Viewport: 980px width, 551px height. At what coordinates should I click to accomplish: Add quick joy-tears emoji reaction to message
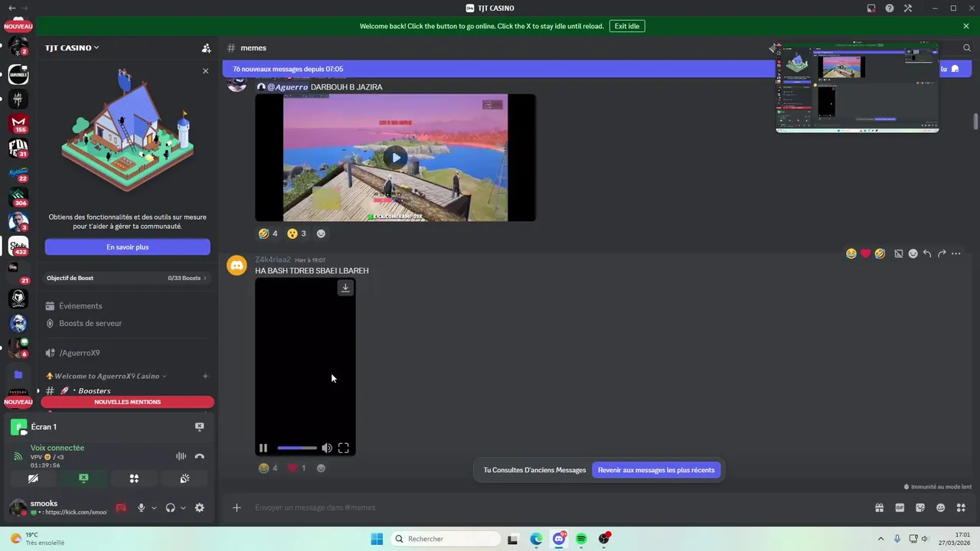click(x=851, y=253)
